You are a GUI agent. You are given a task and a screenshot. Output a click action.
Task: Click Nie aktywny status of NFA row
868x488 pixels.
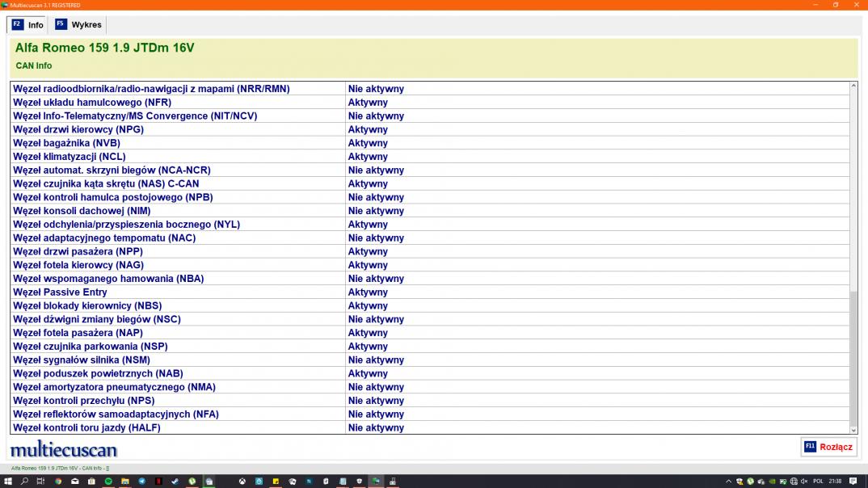376,414
